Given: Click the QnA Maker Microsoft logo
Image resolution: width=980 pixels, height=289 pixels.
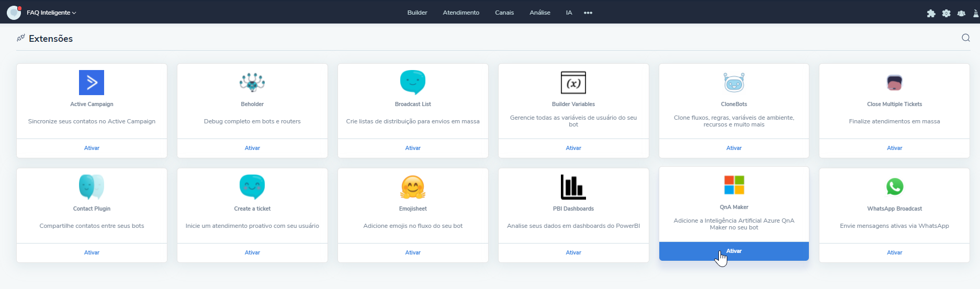Looking at the screenshot, I should tap(734, 185).
